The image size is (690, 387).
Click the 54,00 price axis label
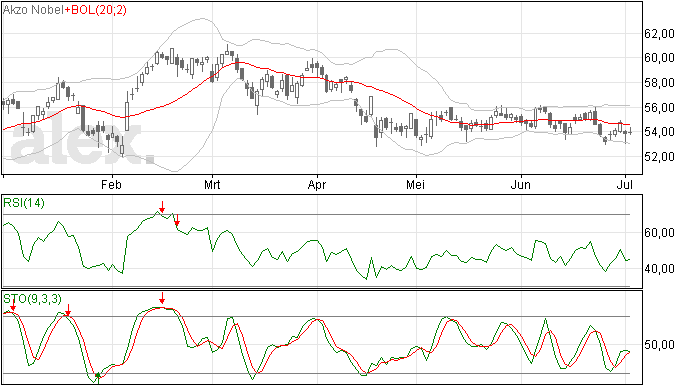(x=659, y=132)
